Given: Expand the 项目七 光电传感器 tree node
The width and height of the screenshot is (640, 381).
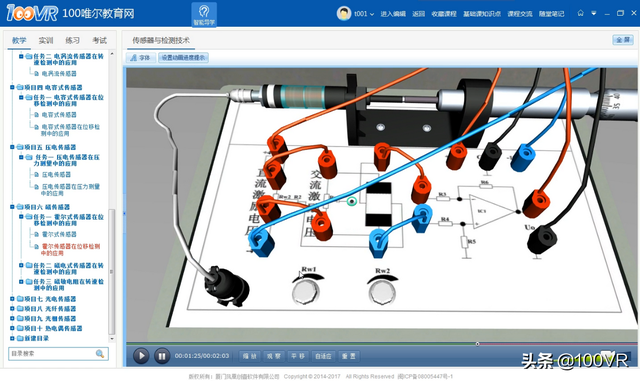Looking at the screenshot, I should pos(12,299).
